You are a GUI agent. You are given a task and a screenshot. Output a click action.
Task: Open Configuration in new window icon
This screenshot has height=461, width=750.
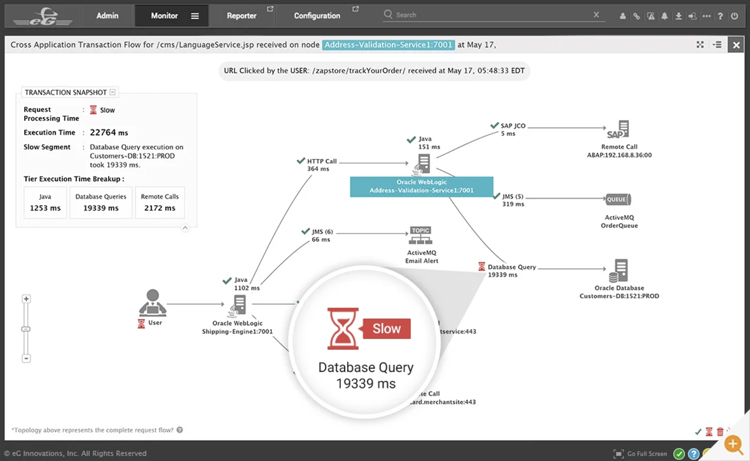pos(355,9)
